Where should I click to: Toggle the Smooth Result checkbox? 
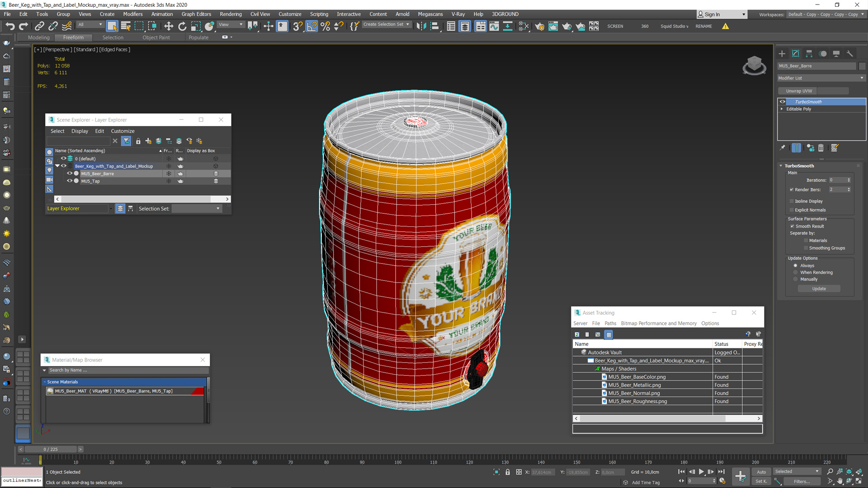(792, 226)
